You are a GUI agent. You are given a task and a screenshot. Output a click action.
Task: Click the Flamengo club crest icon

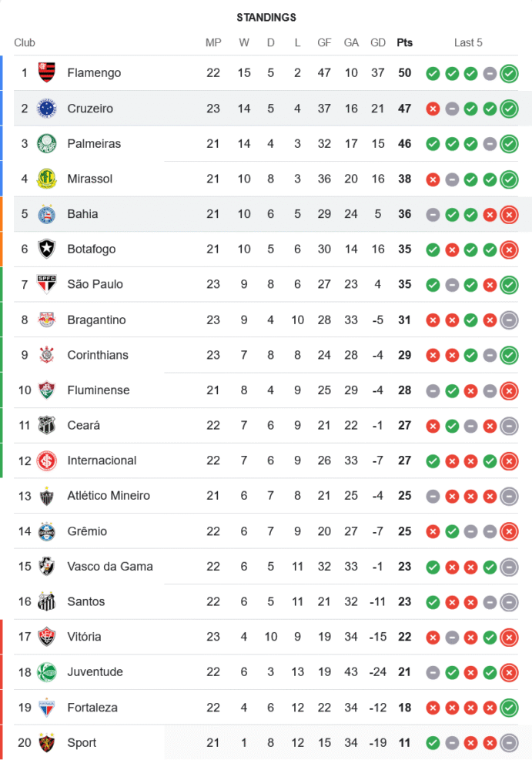(47, 73)
